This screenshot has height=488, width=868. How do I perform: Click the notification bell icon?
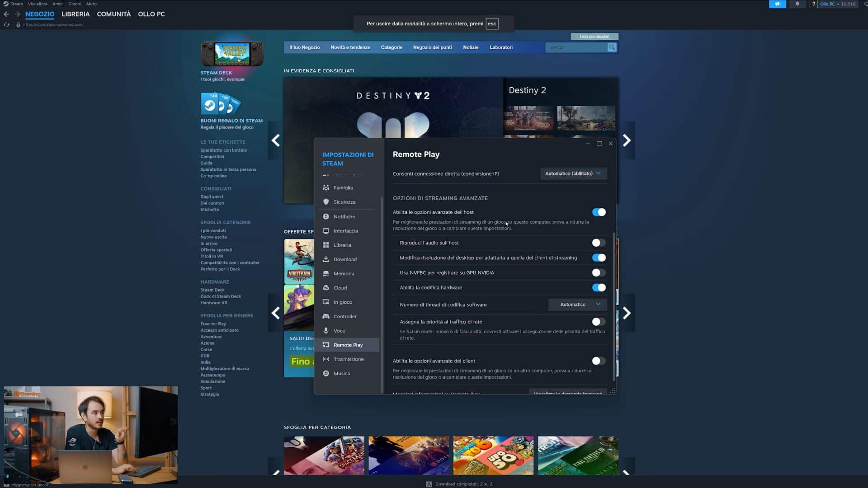(797, 4)
